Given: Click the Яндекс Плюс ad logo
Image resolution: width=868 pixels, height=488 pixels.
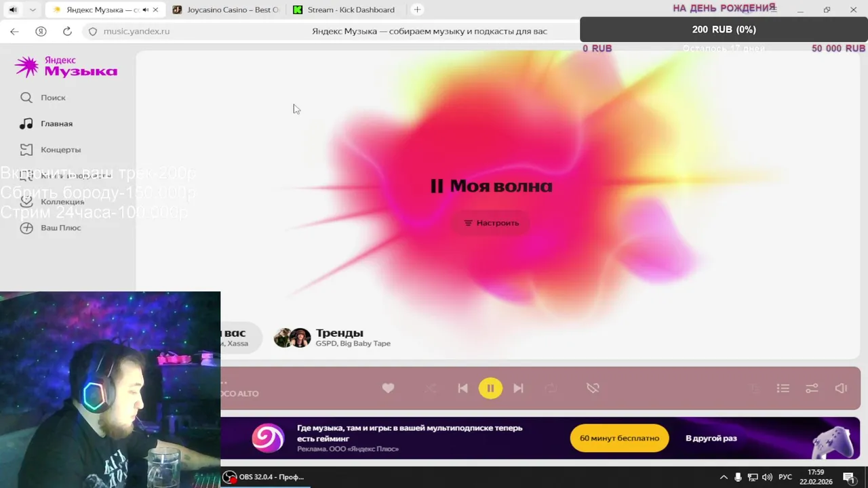Looking at the screenshot, I should pos(268,439).
